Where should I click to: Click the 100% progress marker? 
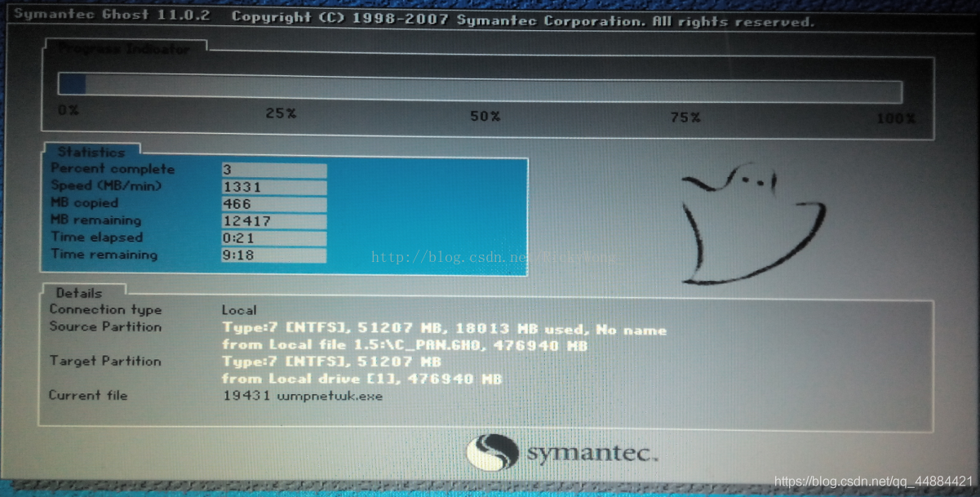[x=896, y=118]
